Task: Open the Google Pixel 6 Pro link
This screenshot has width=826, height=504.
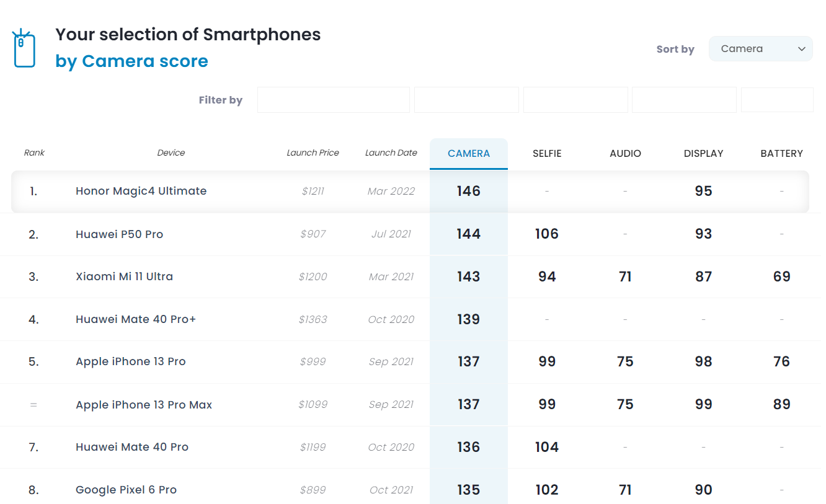Action: coord(126,490)
